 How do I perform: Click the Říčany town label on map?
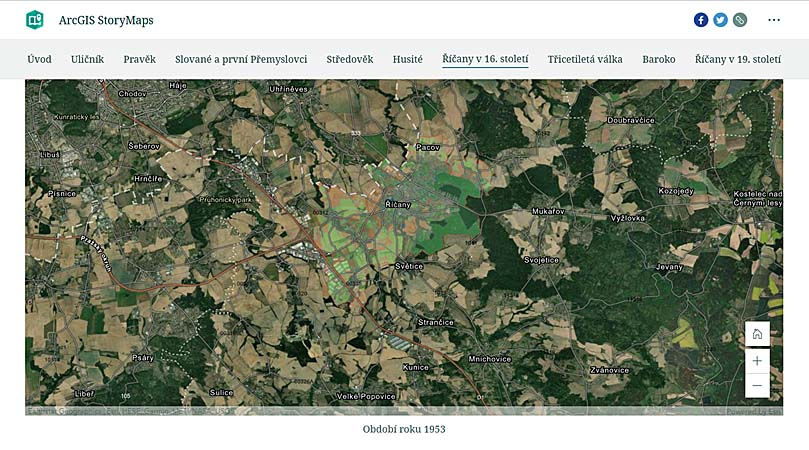pyautogui.click(x=398, y=203)
